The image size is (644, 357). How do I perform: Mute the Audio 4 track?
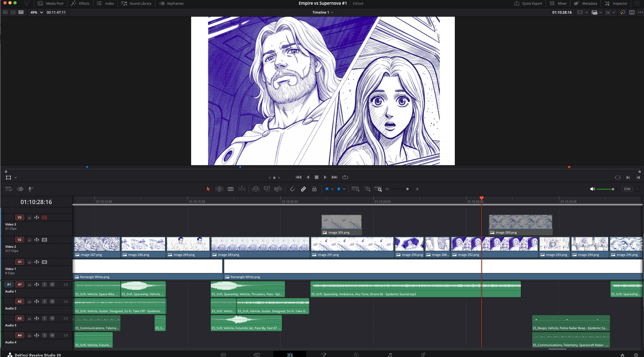pos(52,335)
